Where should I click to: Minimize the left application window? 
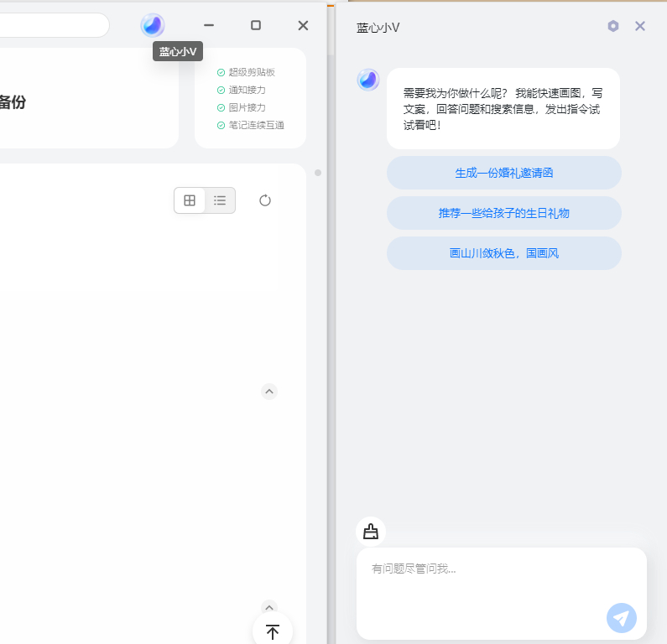click(x=208, y=25)
